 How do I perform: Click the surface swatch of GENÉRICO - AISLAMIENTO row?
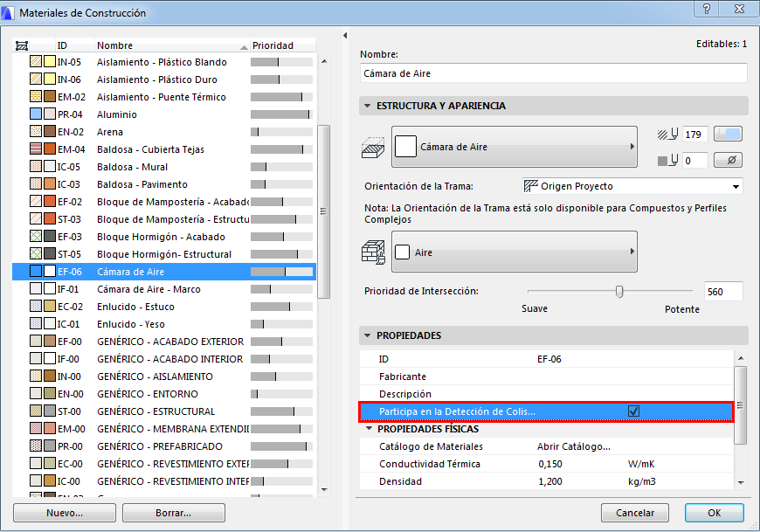click(50, 376)
